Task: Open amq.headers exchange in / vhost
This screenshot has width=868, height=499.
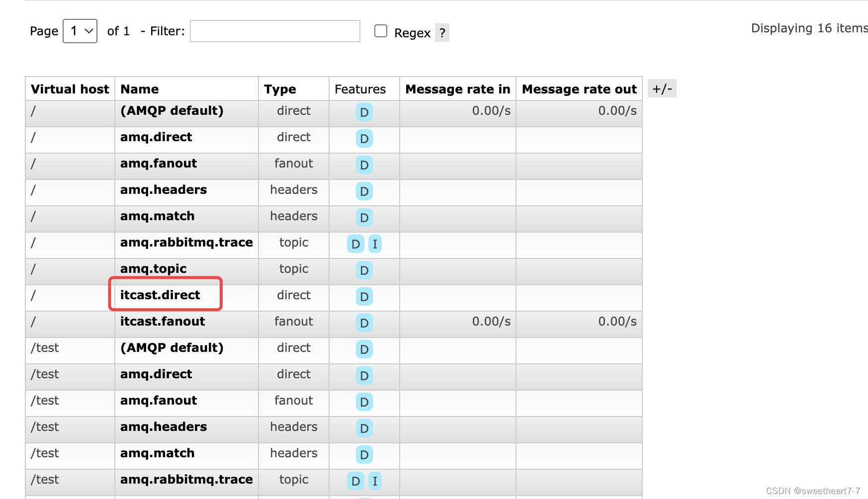Action: 164,189
